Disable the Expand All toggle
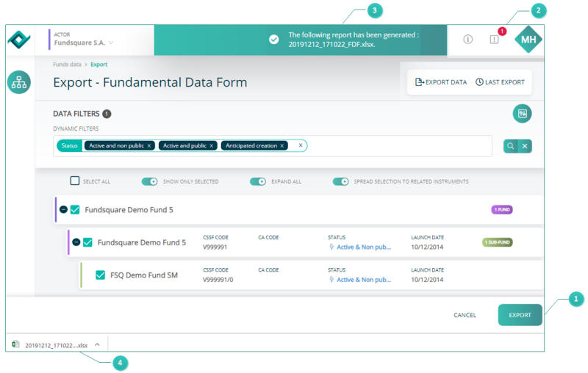Viewport: 588px width, 373px height. point(257,181)
